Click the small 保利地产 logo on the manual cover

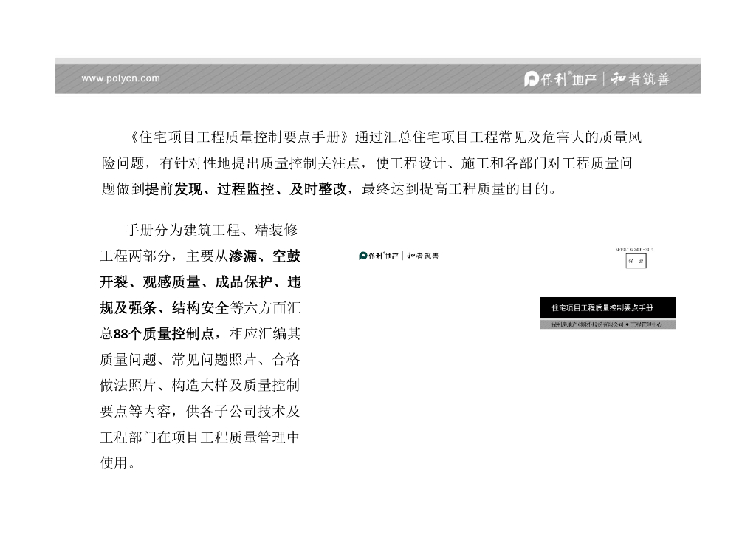tap(379, 256)
